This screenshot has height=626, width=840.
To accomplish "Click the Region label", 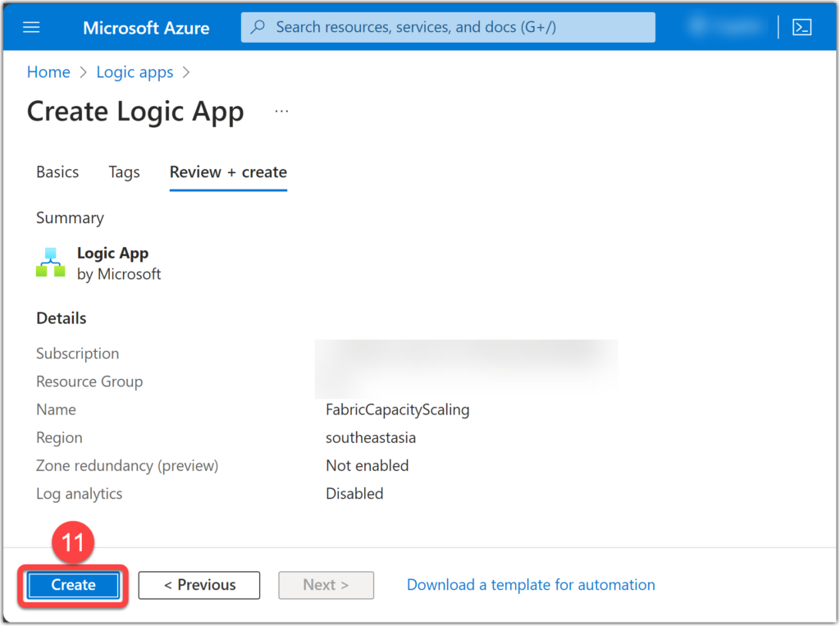I will coord(59,437).
